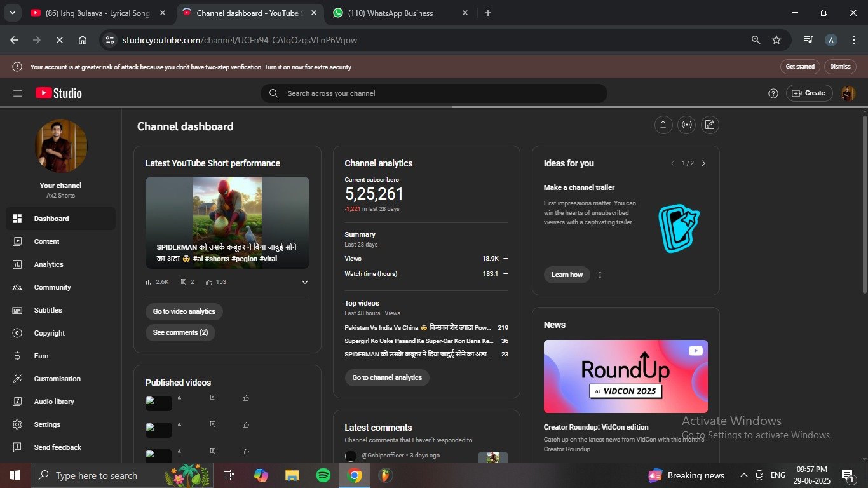Open Content in the sidebar
The height and width of the screenshot is (488, 868).
click(x=61, y=241)
